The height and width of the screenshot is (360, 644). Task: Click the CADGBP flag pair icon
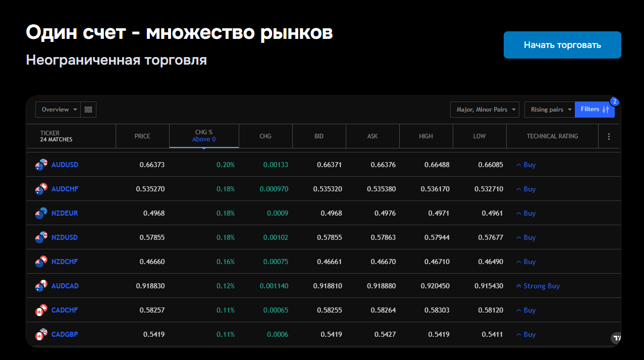tap(41, 334)
